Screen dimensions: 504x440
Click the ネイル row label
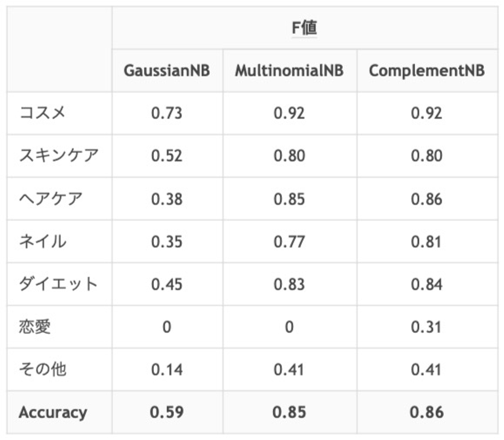[x=42, y=241]
